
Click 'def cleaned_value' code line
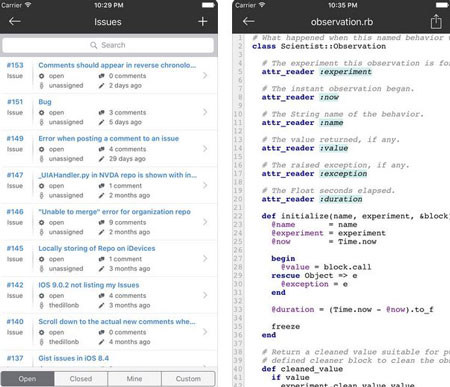tap(302, 369)
